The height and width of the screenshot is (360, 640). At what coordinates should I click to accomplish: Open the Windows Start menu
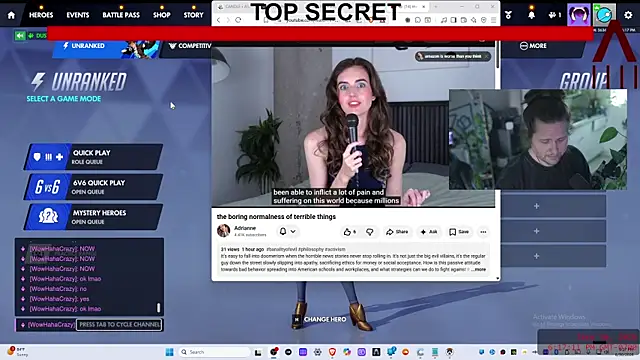coord(169,352)
